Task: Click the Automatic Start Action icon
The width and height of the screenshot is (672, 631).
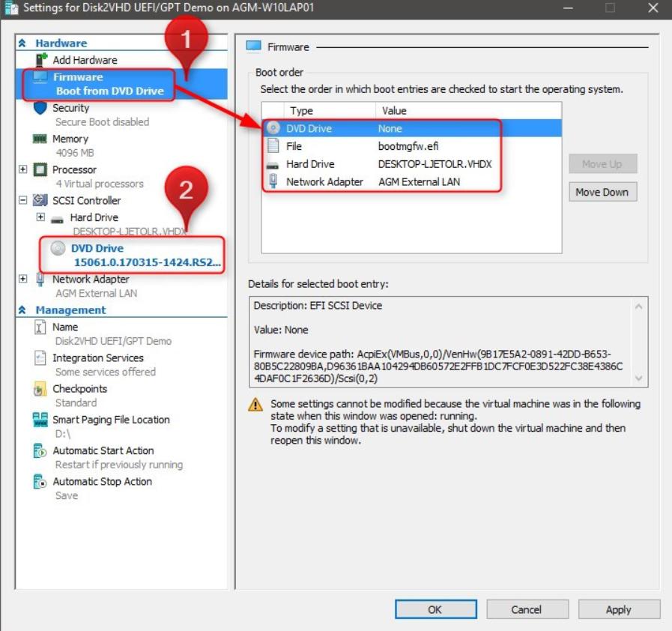Action: pos(40,450)
